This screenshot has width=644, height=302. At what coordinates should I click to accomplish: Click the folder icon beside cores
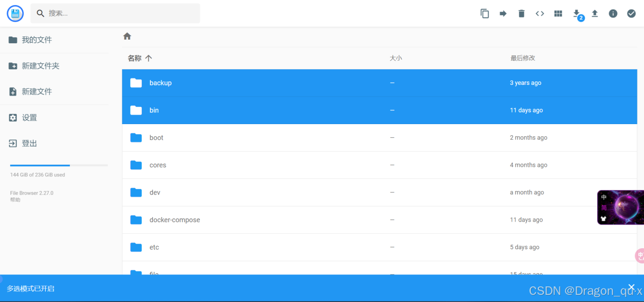click(136, 165)
